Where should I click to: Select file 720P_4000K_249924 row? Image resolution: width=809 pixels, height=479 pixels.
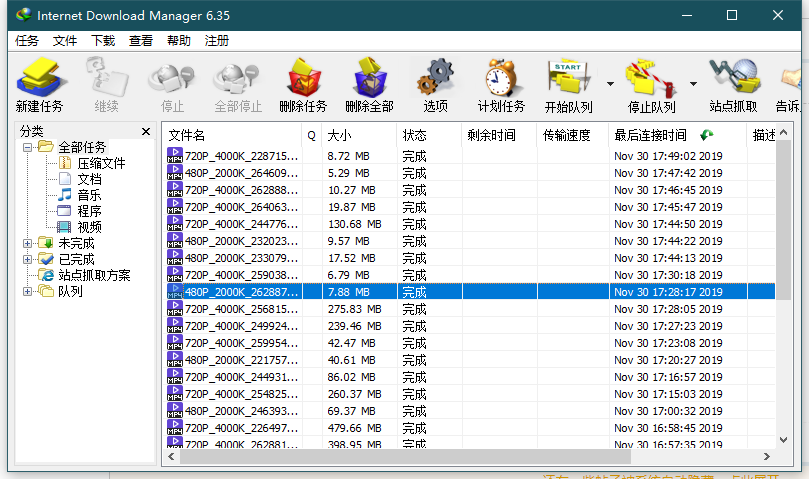click(x=469, y=326)
